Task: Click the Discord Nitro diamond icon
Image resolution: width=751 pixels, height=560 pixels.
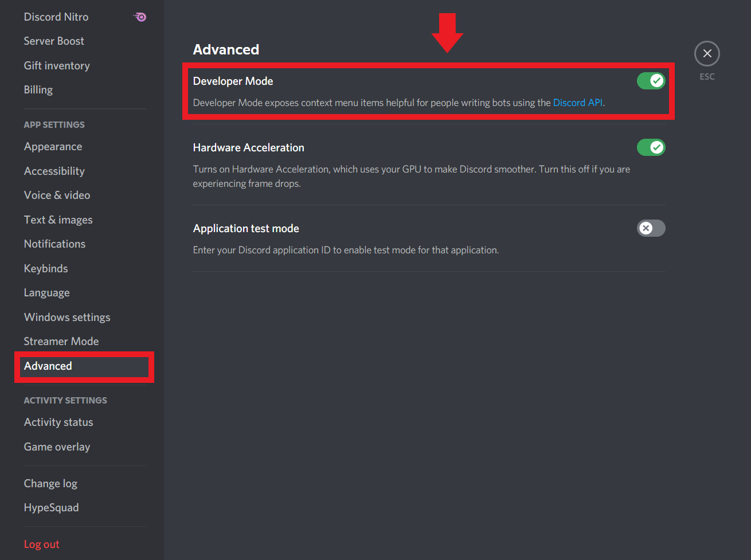Action: tap(139, 17)
